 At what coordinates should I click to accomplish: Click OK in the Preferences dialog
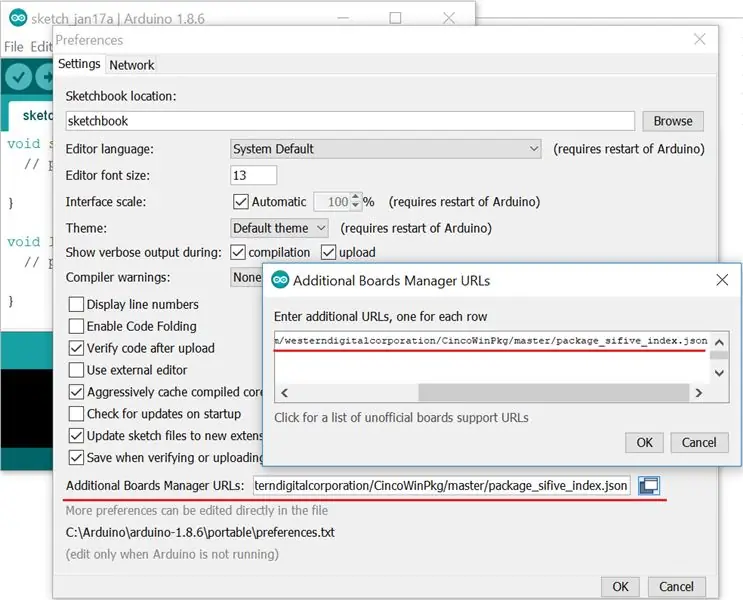click(x=620, y=586)
